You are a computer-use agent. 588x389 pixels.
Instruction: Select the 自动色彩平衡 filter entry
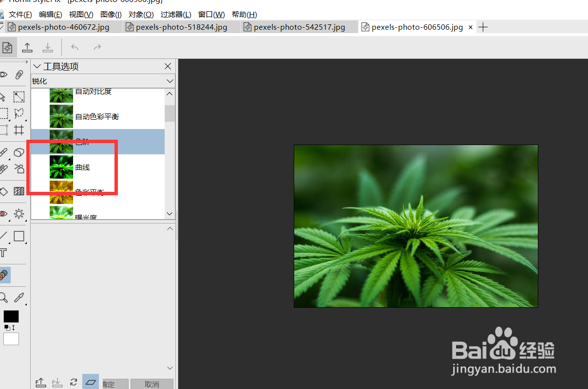click(97, 117)
